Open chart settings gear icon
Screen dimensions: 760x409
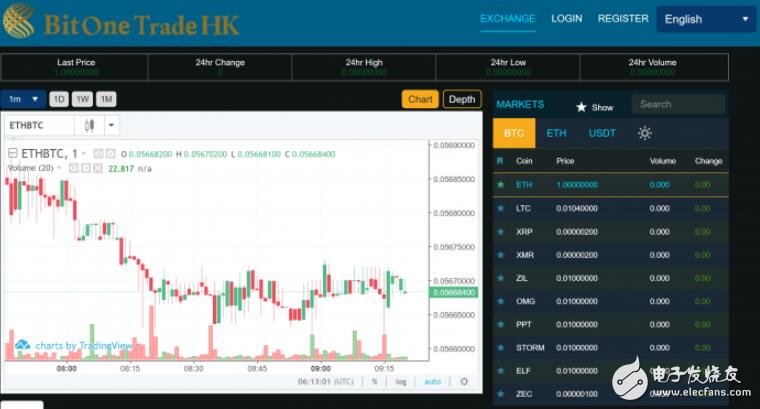point(464,382)
